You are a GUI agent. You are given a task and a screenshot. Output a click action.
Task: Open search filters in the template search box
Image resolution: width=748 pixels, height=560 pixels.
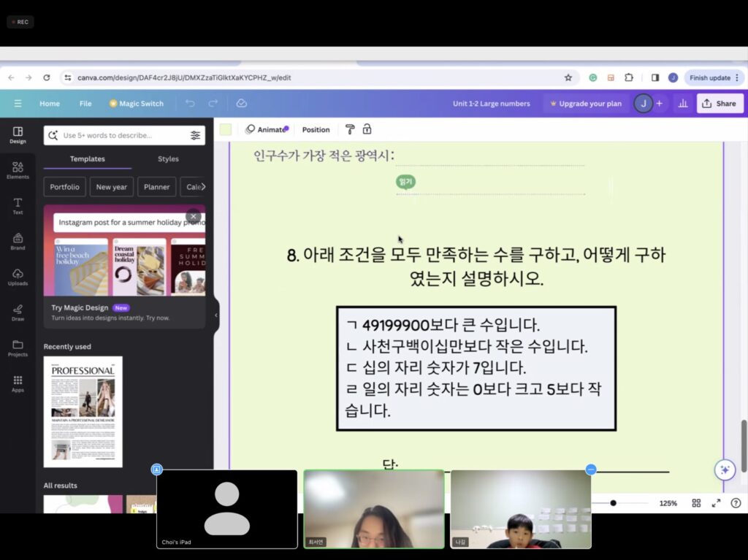(x=195, y=136)
